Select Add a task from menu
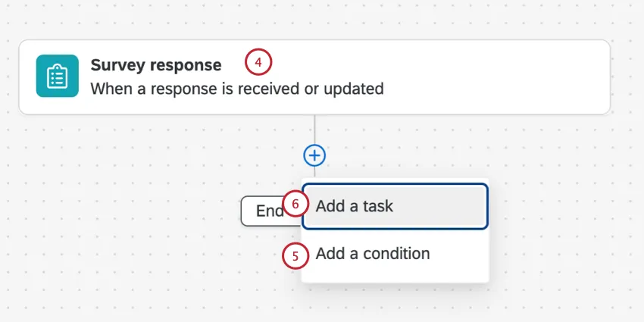Viewport: 644px width, 322px height. point(355,205)
